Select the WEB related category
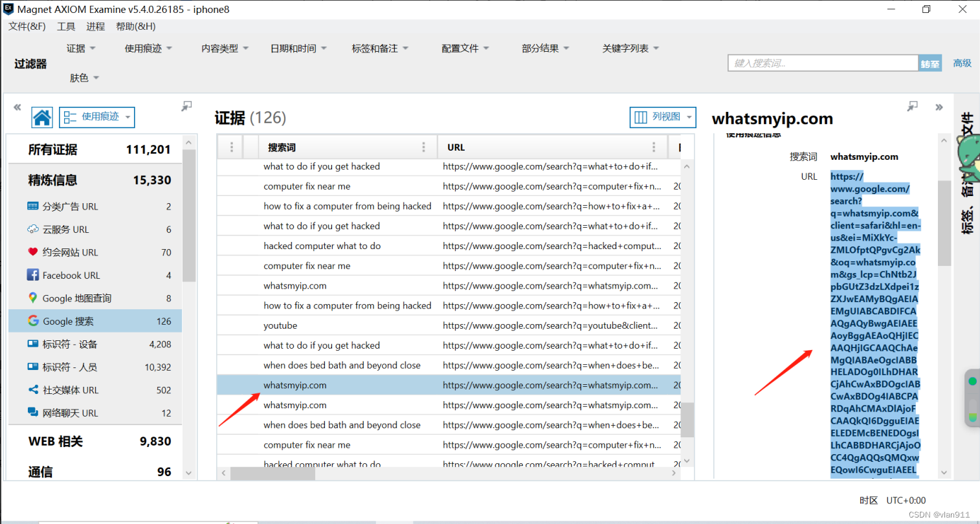The width and height of the screenshot is (980, 524). tap(95, 441)
